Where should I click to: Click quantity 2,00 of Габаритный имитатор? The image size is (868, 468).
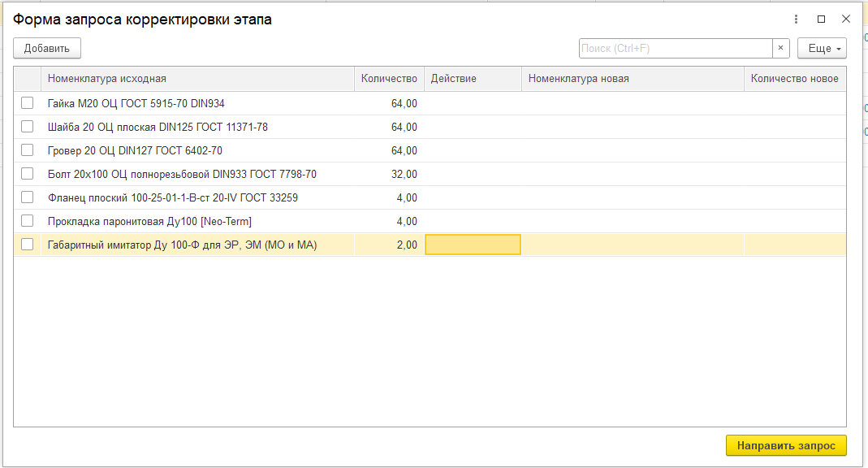pyautogui.click(x=407, y=245)
